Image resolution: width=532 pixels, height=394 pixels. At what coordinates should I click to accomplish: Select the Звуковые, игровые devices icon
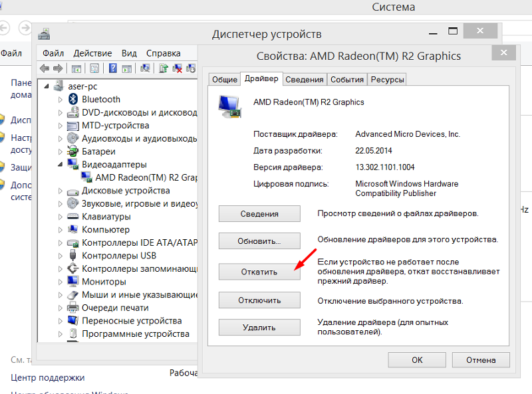[x=73, y=203]
